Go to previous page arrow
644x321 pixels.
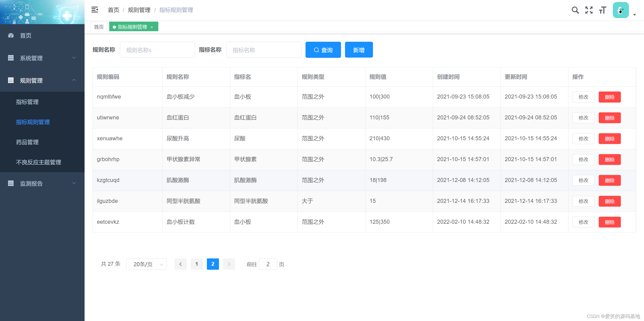point(180,264)
